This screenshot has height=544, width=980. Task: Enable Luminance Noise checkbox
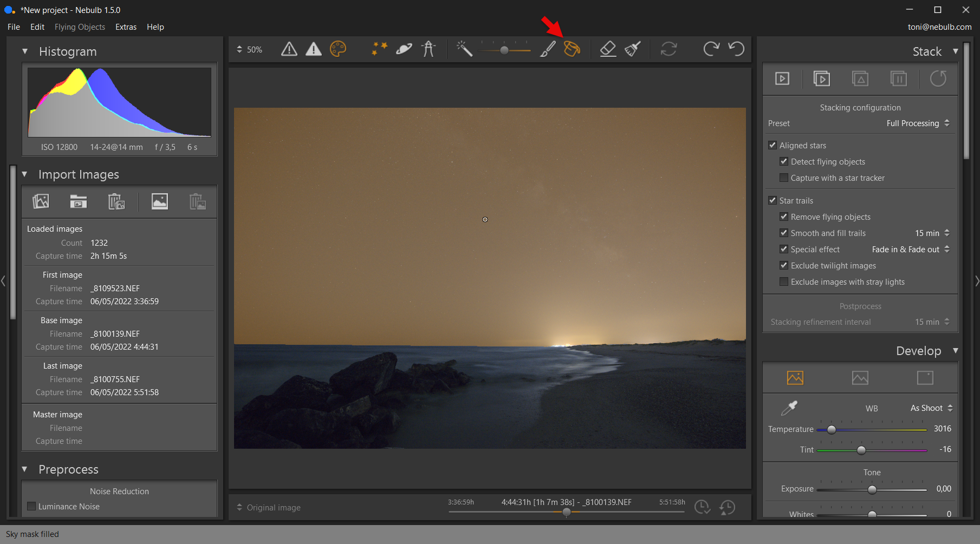31,506
